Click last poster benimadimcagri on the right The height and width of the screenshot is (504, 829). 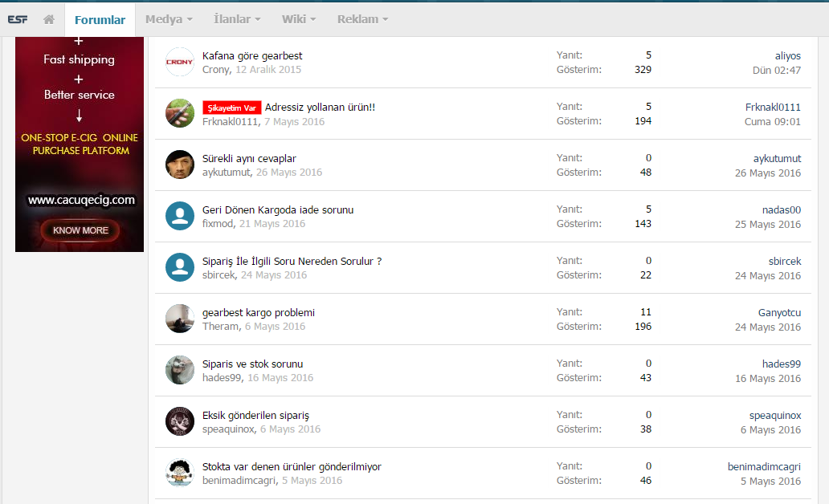(764, 467)
